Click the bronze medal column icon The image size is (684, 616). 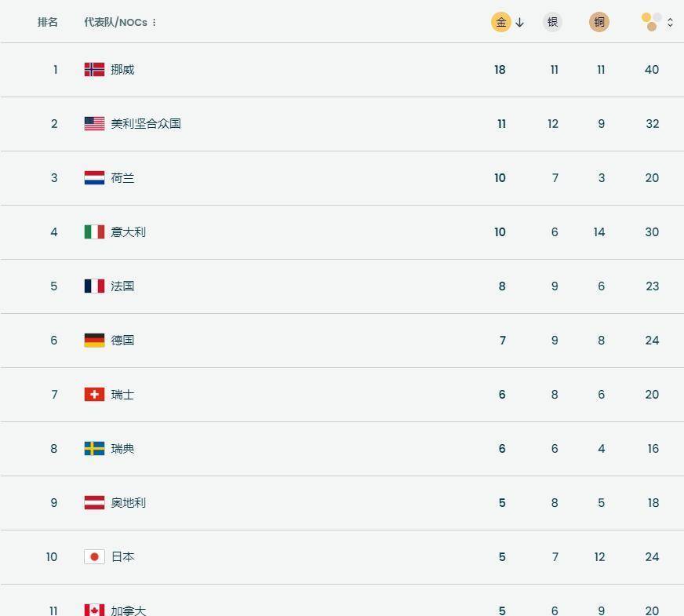coord(599,22)
